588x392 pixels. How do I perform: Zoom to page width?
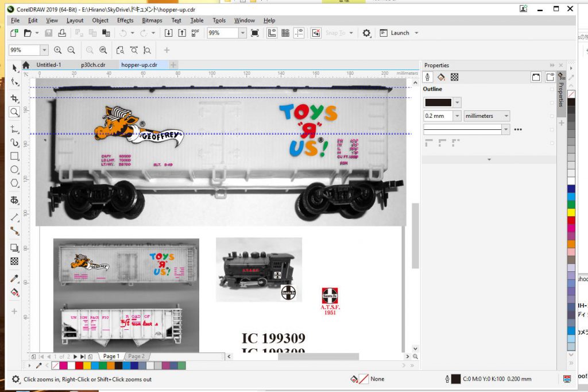coord(134,50)
